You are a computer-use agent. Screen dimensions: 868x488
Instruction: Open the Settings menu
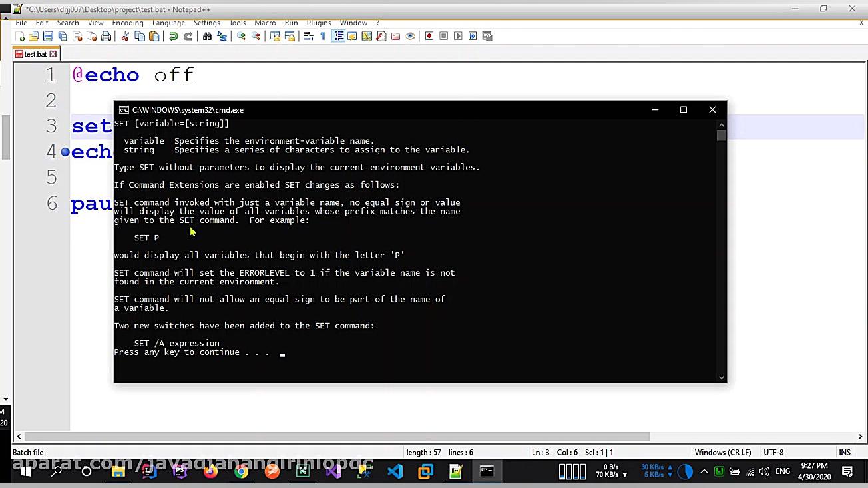click(x=207, y=23)
